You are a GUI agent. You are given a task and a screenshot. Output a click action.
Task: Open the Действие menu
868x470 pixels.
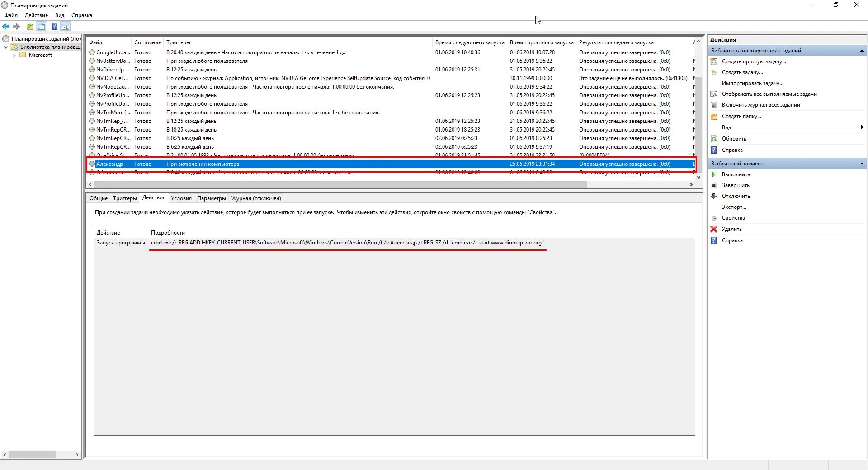(36, 15)
